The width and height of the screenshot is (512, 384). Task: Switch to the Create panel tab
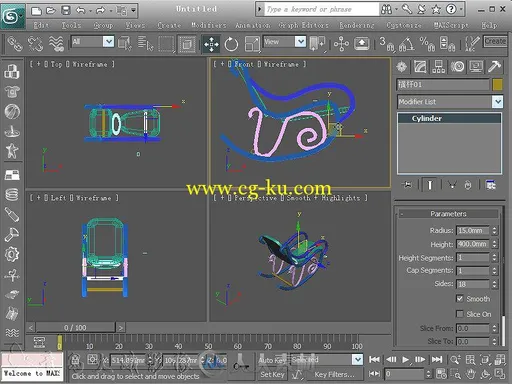click(402, 67)
